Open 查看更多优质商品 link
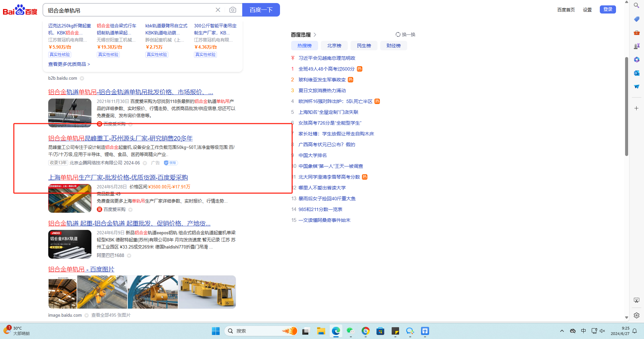Viewport: 644px width, 339px height. (x=69, y=64)
